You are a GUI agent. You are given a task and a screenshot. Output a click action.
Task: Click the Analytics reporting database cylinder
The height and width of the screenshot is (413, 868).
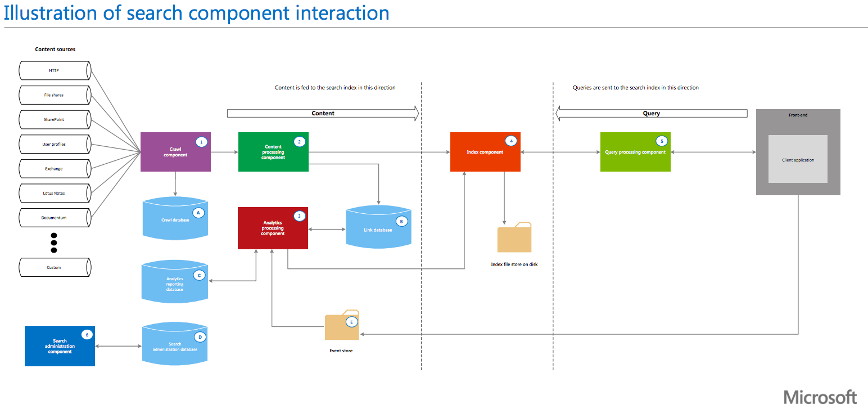coord(175,282)
